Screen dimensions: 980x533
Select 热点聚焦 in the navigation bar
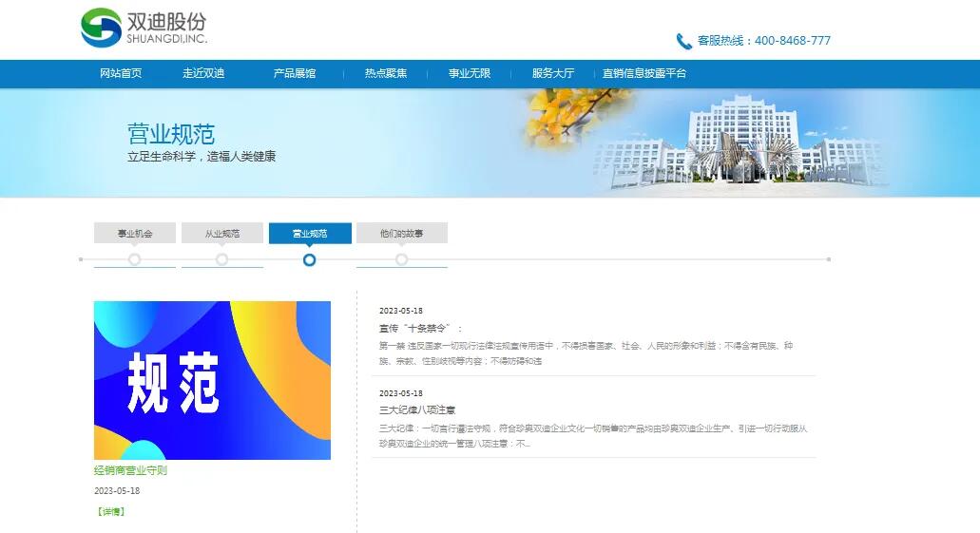click(x=386, y=73)
